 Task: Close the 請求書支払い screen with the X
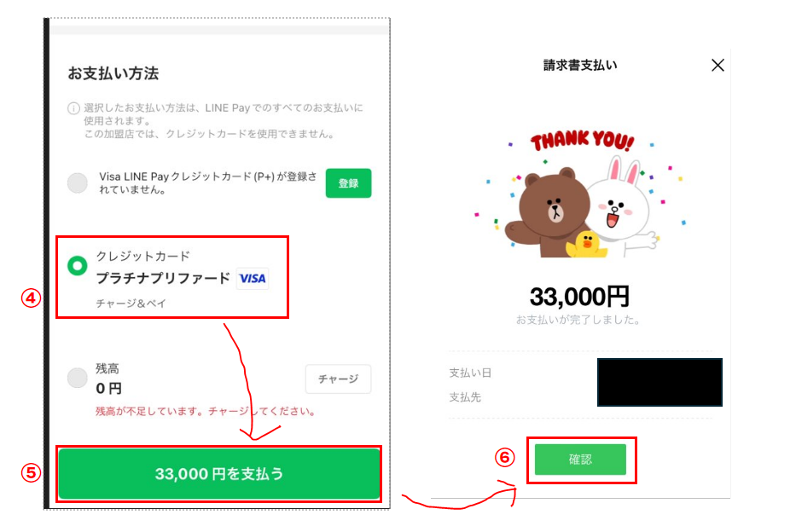point(718,65)
